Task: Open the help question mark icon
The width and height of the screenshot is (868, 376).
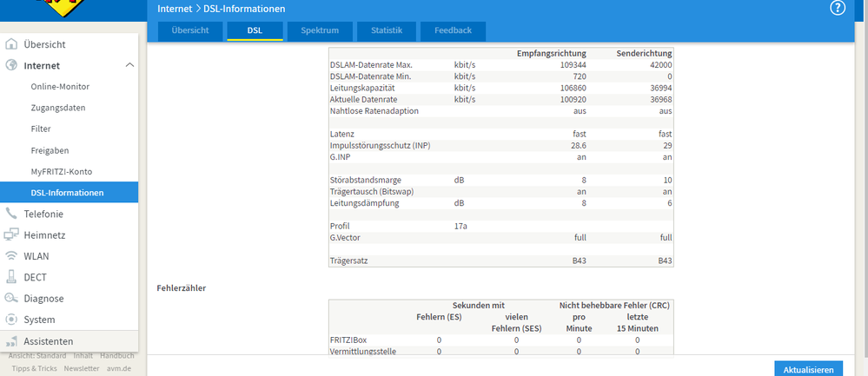Action: click(x=838, y=9)
